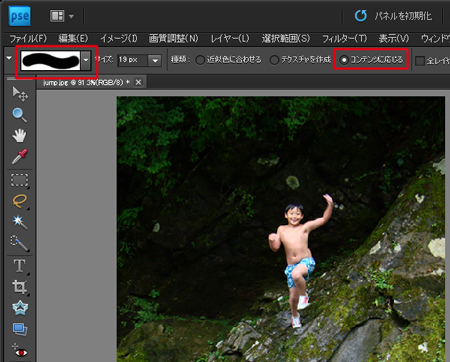Select the Magic Wand tool
Image resolution: width=450 pixels, height=362 pixels.
click(19, 222)
